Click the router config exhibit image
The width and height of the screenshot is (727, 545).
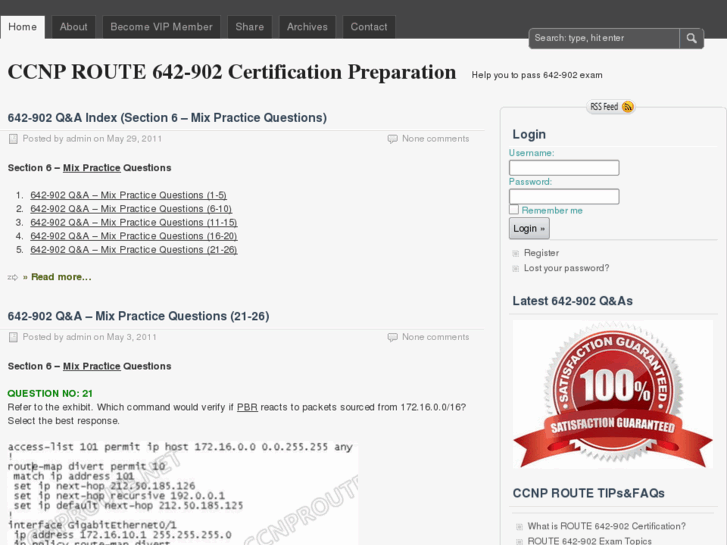(183, 493)
